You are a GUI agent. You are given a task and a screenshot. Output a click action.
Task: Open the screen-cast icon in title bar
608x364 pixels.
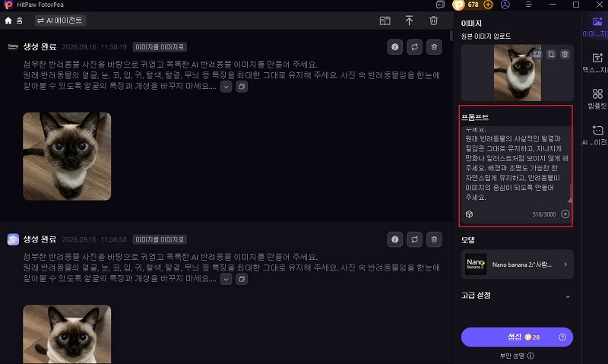point(440,5)
